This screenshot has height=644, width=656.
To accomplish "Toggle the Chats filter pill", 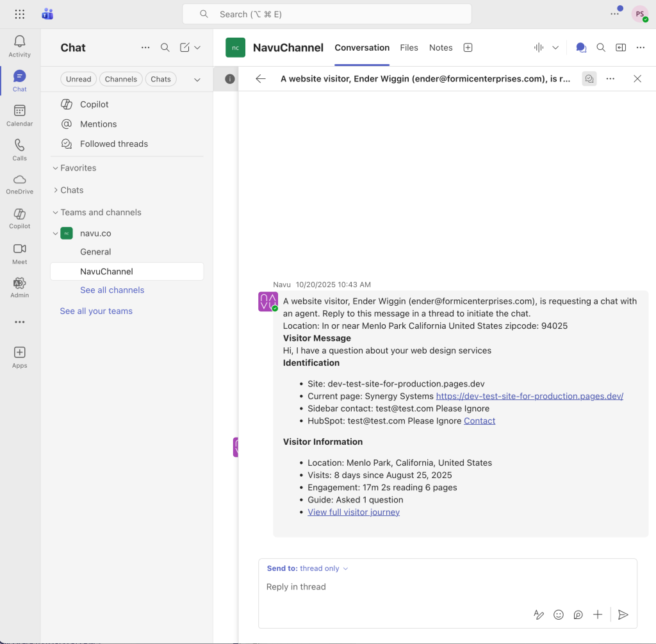I will tap(161, 79).
